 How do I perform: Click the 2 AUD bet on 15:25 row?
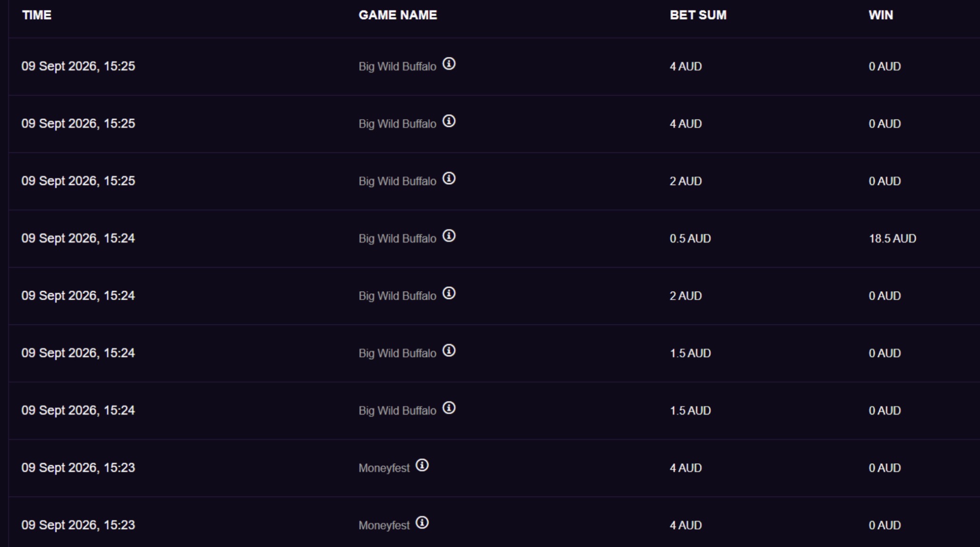coord(686,181)
